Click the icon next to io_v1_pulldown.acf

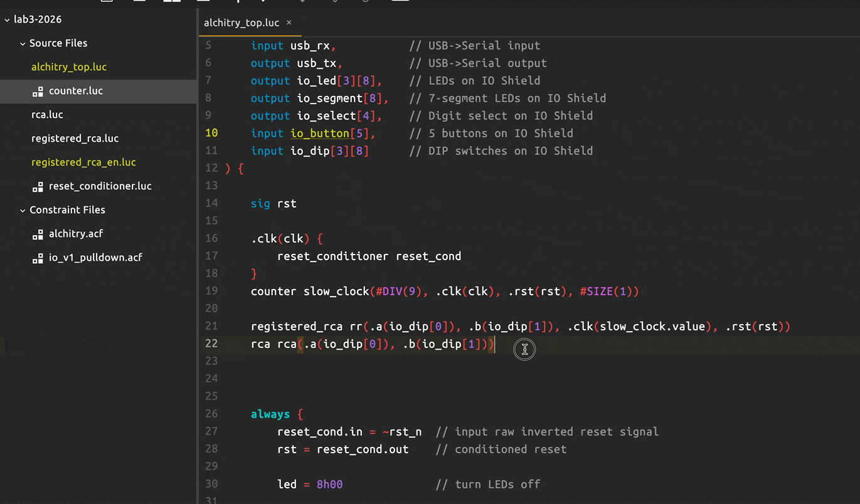pyautogui.click(x=38, y=258)
